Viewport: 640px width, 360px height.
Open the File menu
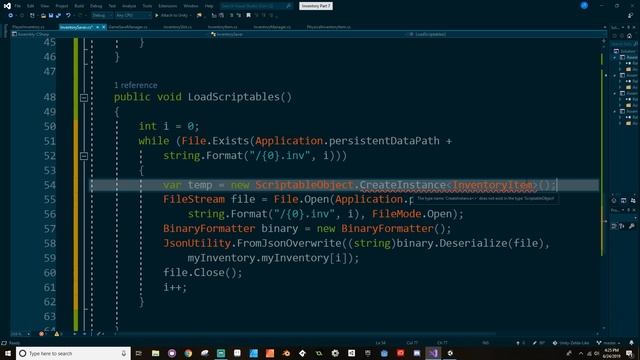tap(18, 6)
